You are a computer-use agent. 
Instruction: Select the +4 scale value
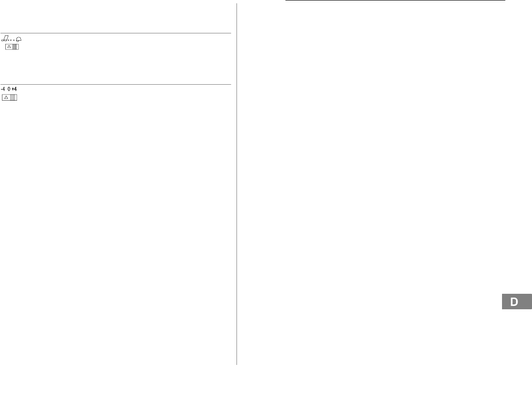[x=14, y=89]
